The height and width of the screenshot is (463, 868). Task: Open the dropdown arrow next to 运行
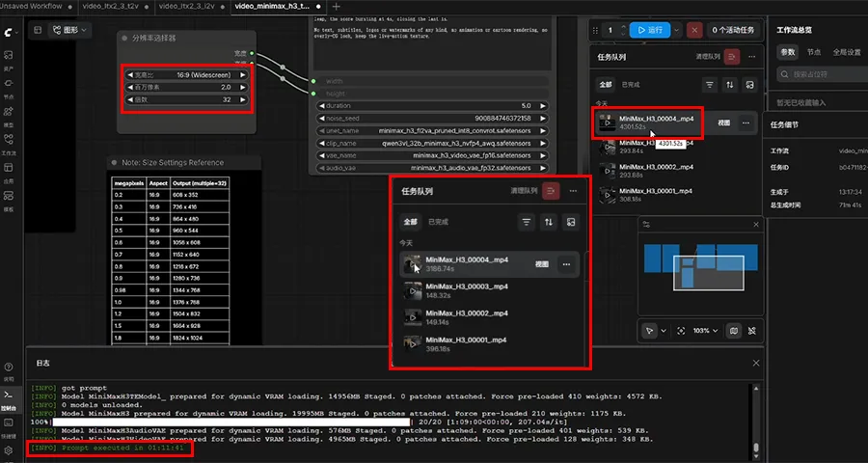click(677, 30)
